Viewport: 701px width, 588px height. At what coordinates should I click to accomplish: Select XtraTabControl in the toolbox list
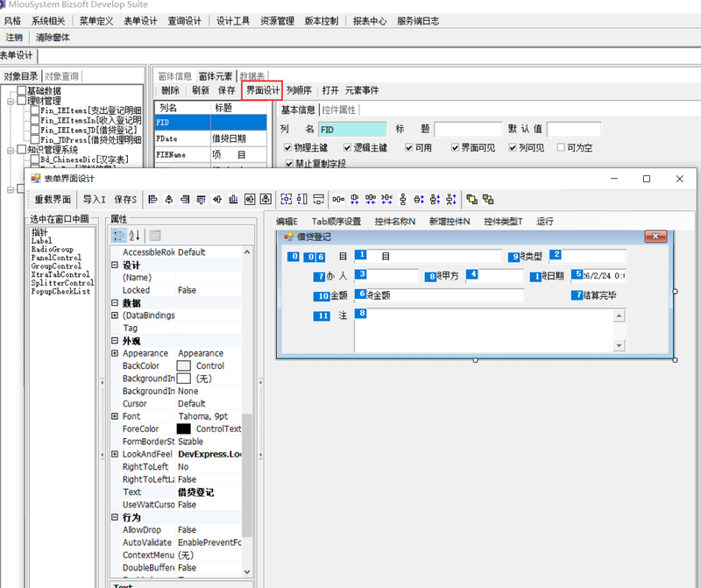pyautogui.click(x=61, y=274)
